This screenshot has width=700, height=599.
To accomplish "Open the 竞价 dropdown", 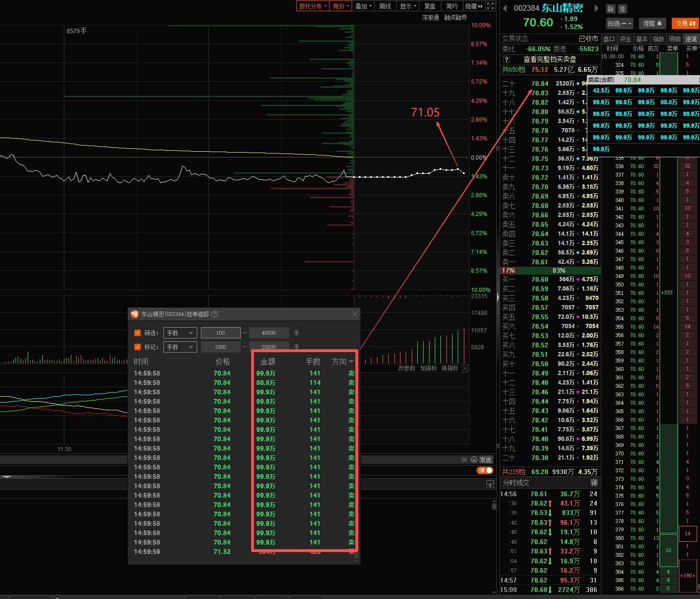I will 341,6.
